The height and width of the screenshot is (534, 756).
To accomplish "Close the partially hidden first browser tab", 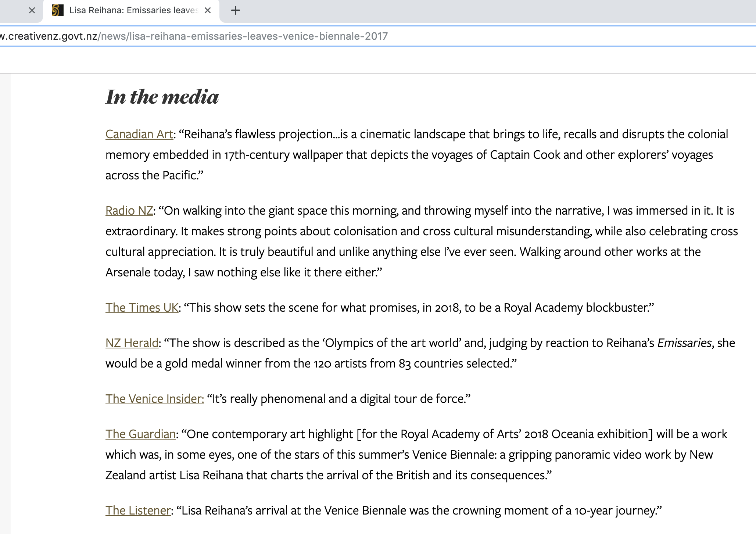I will [x=32, y=10].
